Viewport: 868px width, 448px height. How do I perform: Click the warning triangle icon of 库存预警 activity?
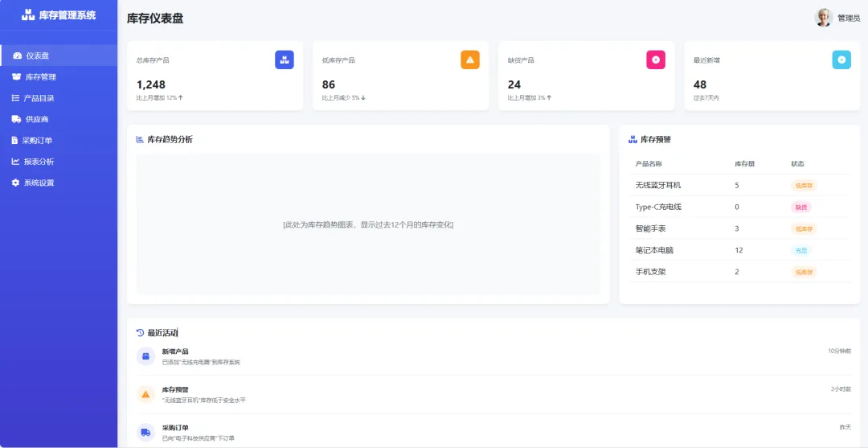tap(145, 394)
